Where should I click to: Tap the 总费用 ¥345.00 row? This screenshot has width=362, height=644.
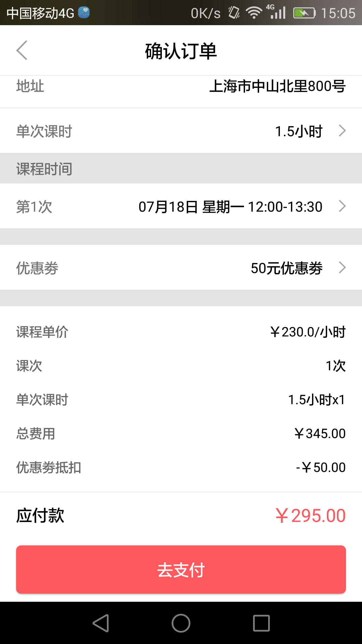[x=181, y=433]
